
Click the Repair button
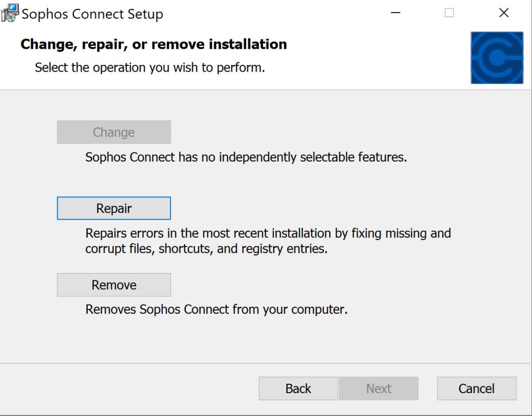114,208
